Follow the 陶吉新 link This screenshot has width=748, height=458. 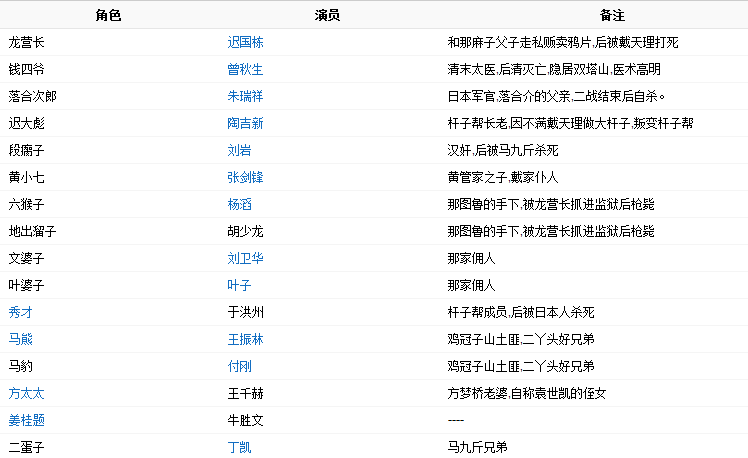click(x=245, y=124)
